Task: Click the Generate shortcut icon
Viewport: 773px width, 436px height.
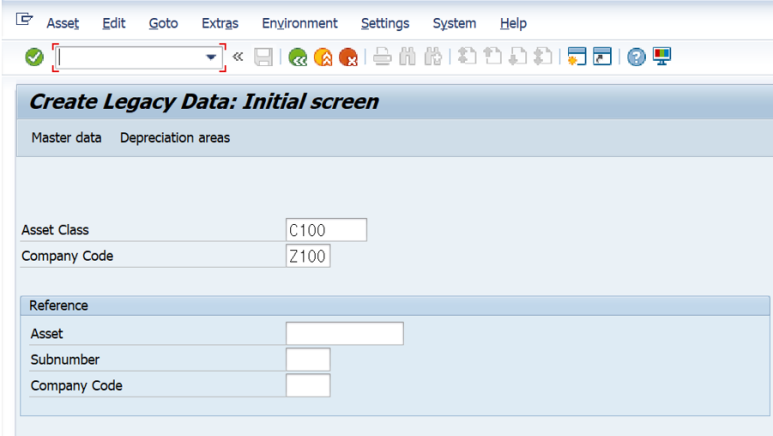Action: 602,56
